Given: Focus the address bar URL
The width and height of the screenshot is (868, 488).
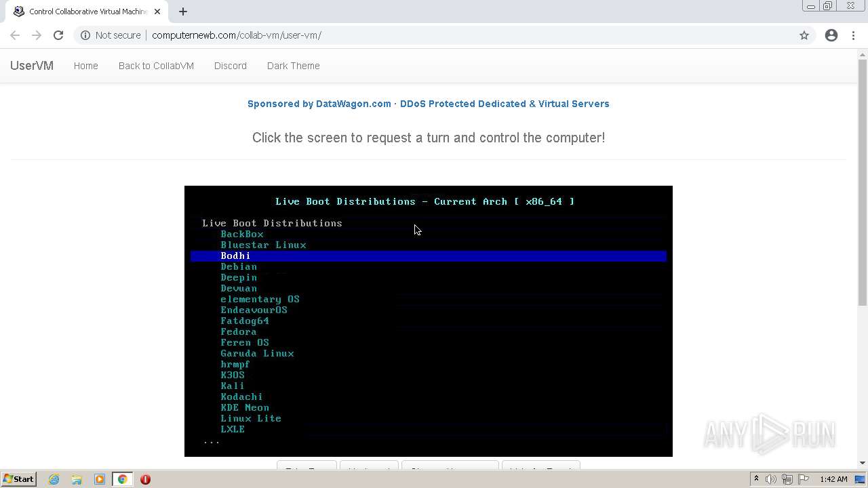Looking at the screenshot, I should [x=237, y=35].
